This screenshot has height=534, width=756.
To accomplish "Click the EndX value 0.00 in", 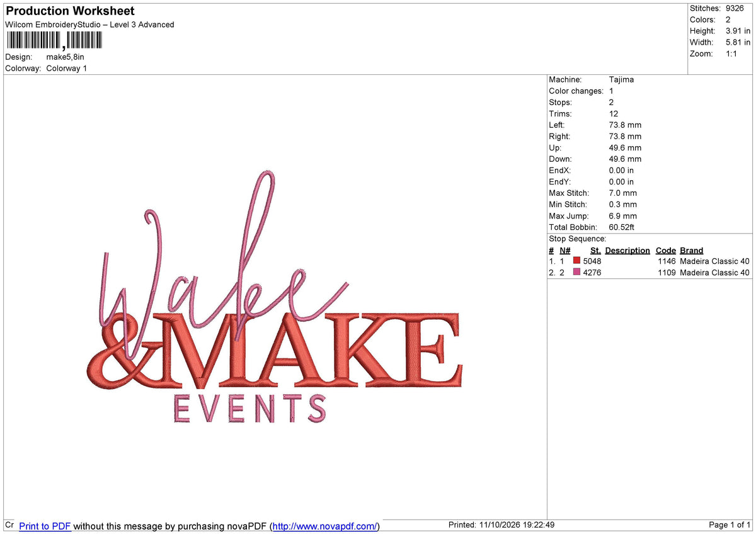I will (x=622, y=171).
